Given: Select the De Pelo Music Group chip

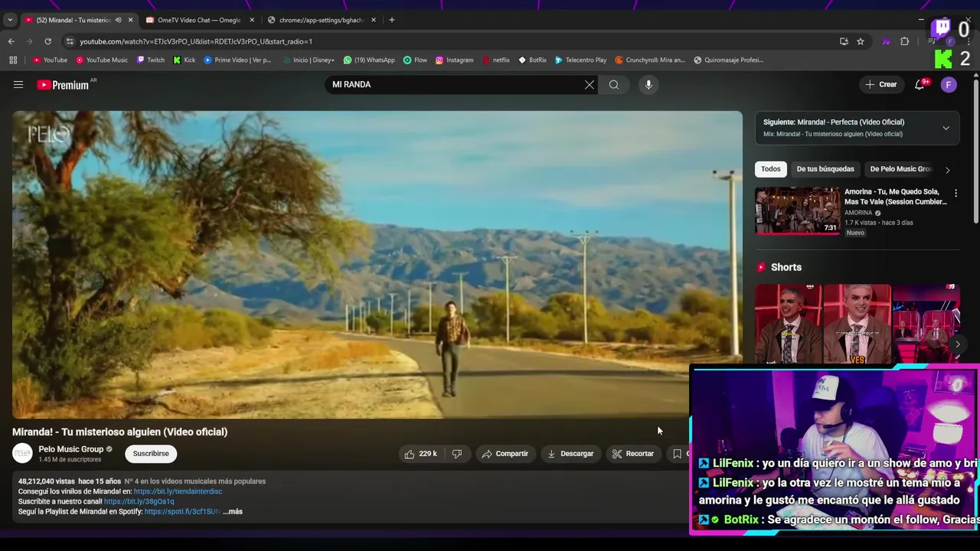Looking at the screenshot, I should coord(900,169).
